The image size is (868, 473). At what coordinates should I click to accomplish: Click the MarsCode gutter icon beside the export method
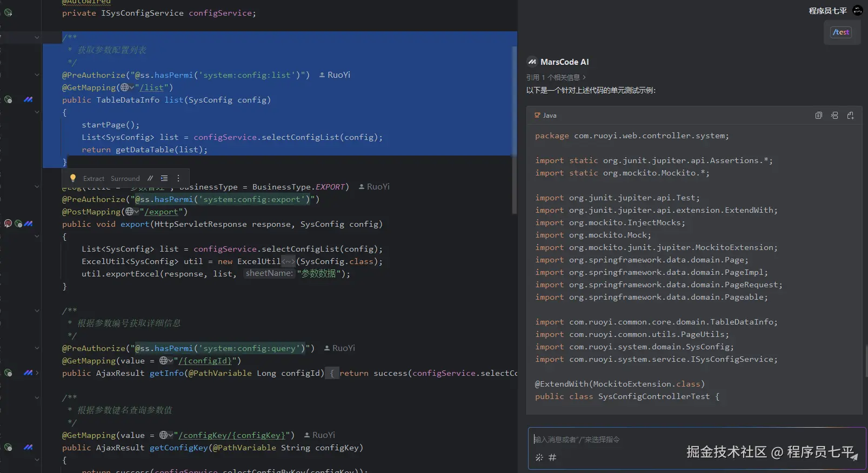coord(28,224)
